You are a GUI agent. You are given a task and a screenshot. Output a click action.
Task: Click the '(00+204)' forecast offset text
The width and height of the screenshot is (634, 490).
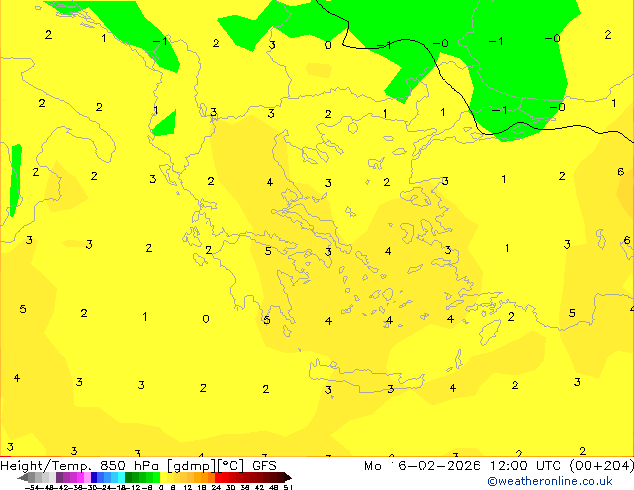click(x=602, y=466)
